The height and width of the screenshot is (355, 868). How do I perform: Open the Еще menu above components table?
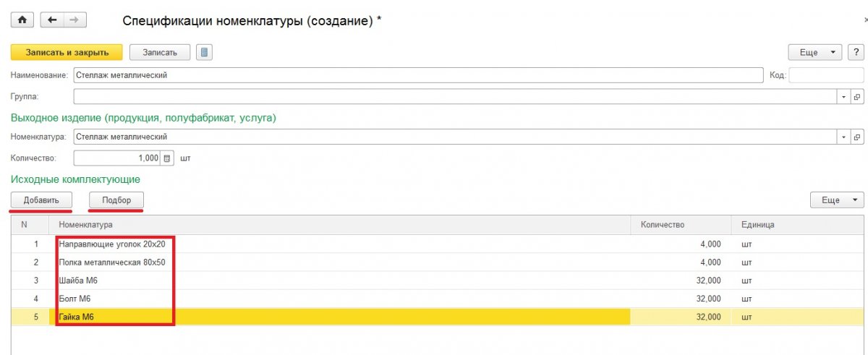tap(837, 200)
